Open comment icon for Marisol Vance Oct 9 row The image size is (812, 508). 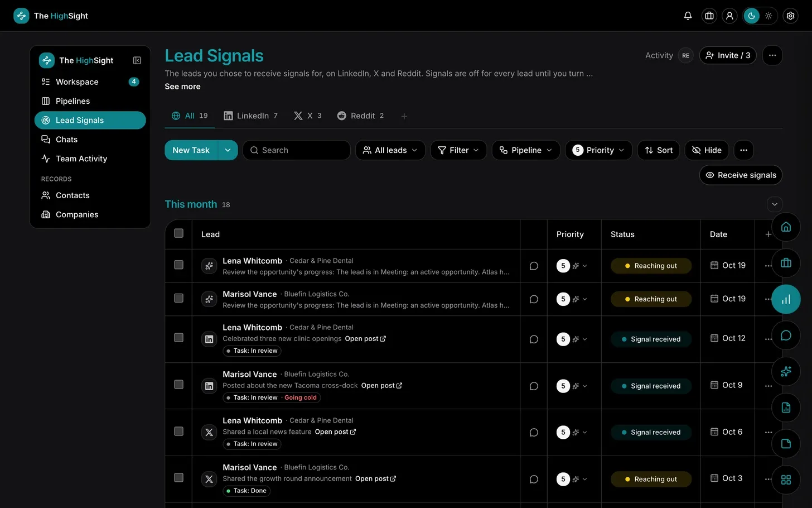534,386
